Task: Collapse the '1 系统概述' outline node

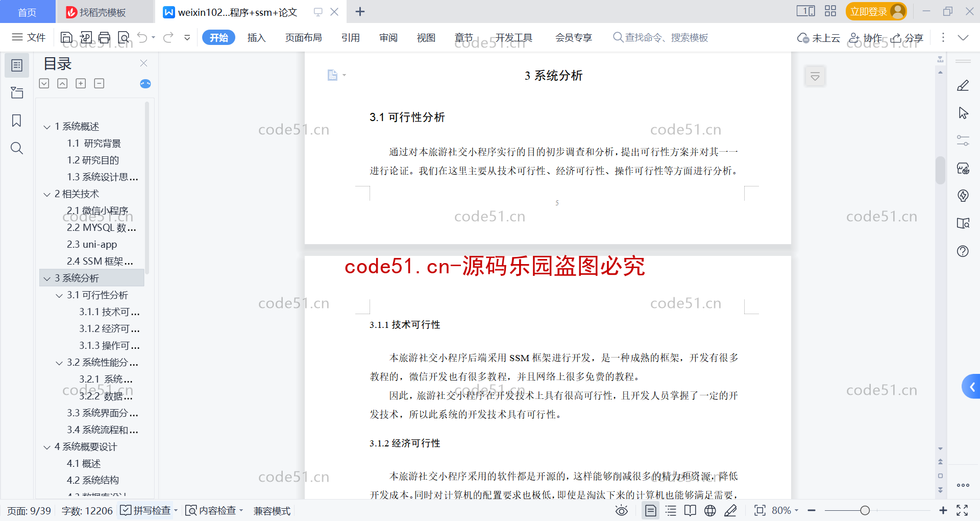Action: 47,127
